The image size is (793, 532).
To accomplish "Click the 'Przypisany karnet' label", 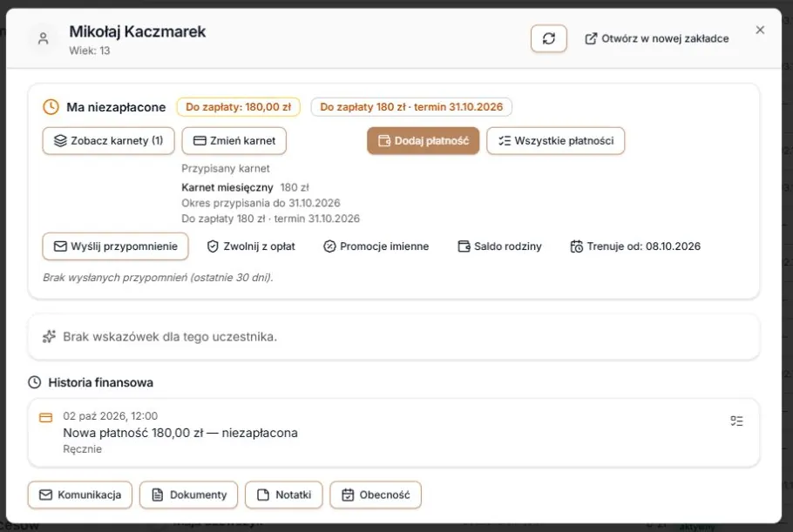I will coord(226,168).
